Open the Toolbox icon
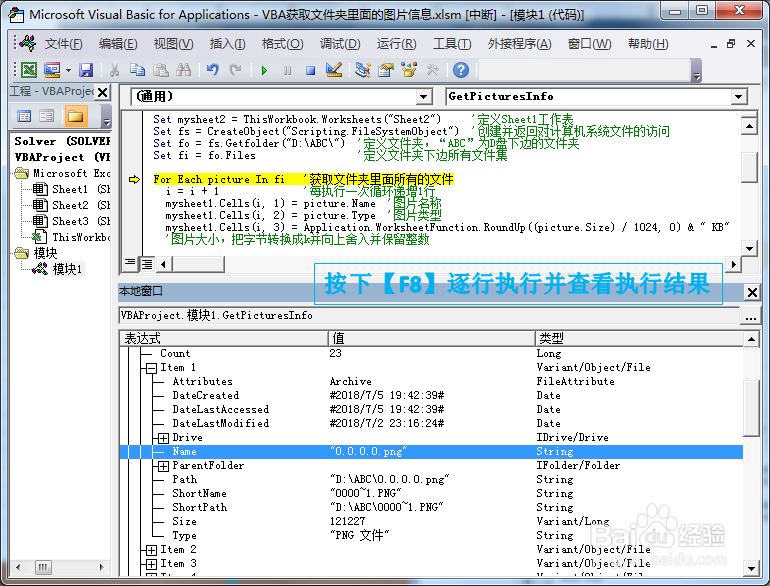The image size is (770, 586). (x=432, y=70)
